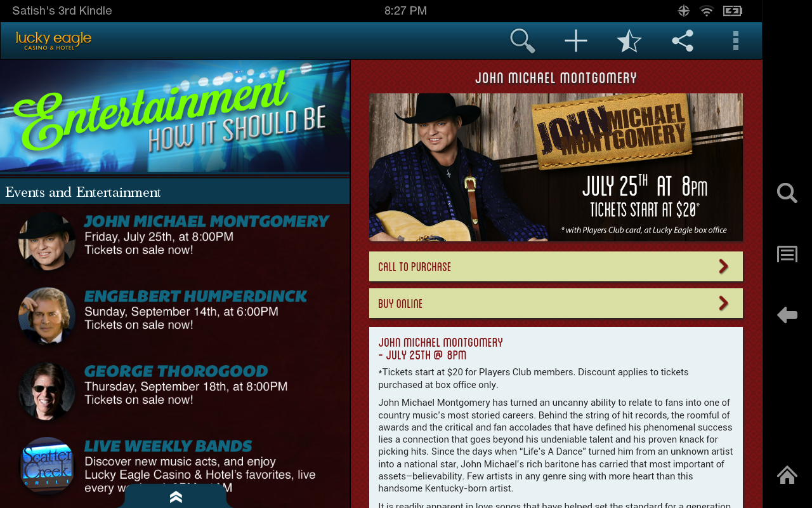Viewport: 812px width, 508px height.
Task: Select John Michael Montgomery event listing
Action: tap(174, 241)
